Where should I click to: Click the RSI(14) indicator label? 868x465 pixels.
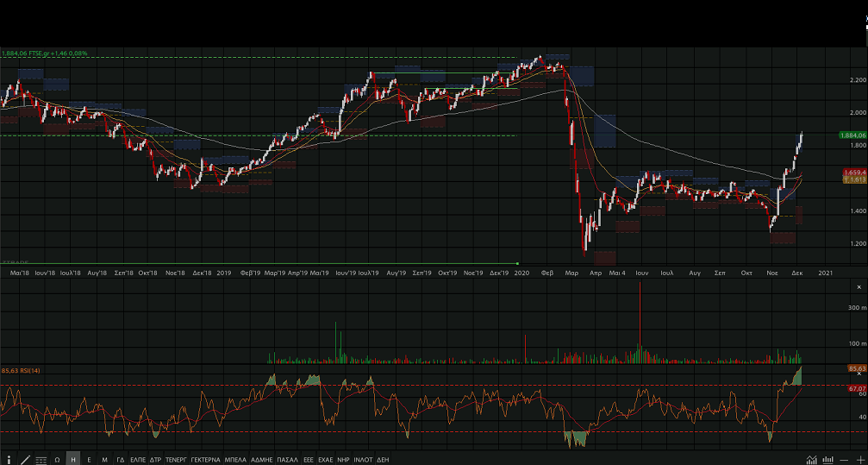tap(21, 370)
